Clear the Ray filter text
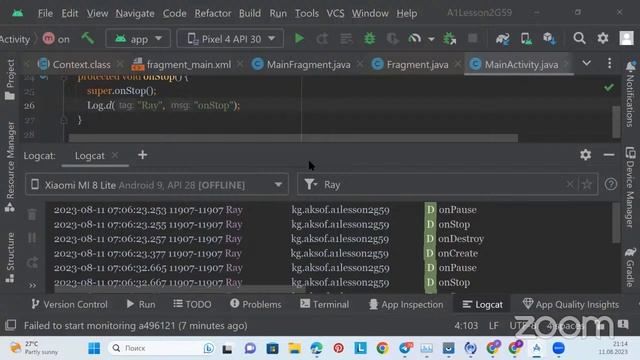The height and width of the screenshot is (360, 640). [x=570, y=184]
